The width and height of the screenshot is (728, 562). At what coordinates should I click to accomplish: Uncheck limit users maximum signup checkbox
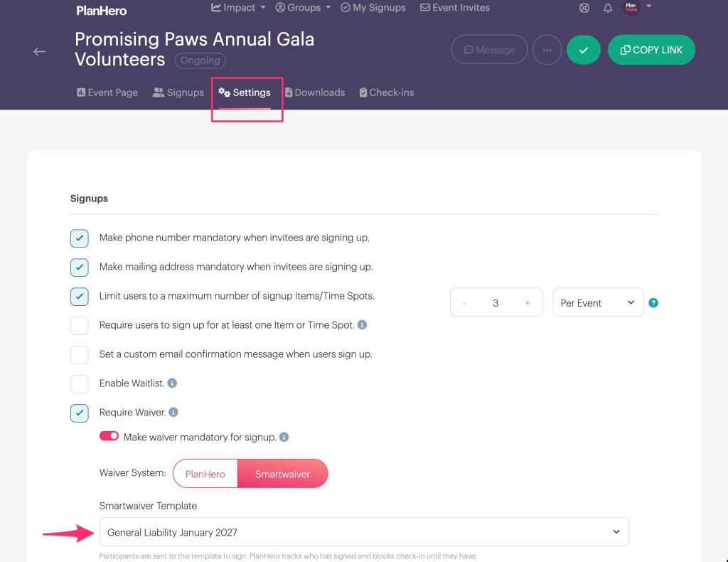pos(80,297)
